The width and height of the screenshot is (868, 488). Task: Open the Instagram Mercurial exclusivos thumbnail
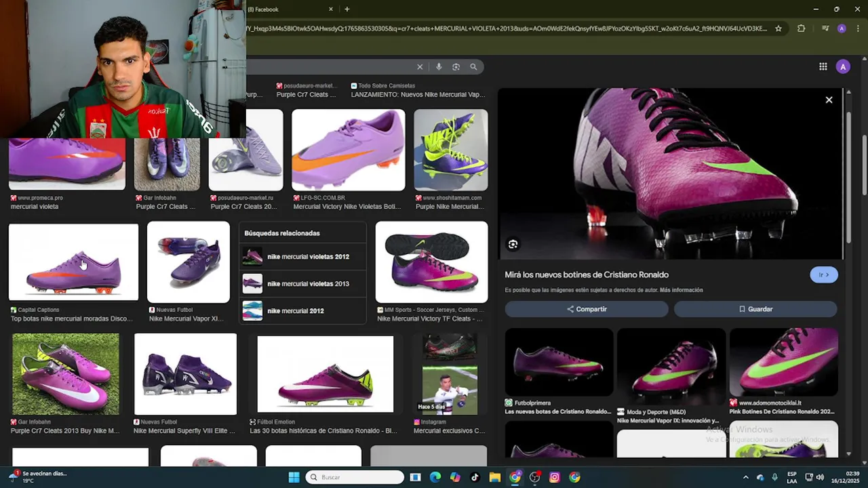point(450,374)
